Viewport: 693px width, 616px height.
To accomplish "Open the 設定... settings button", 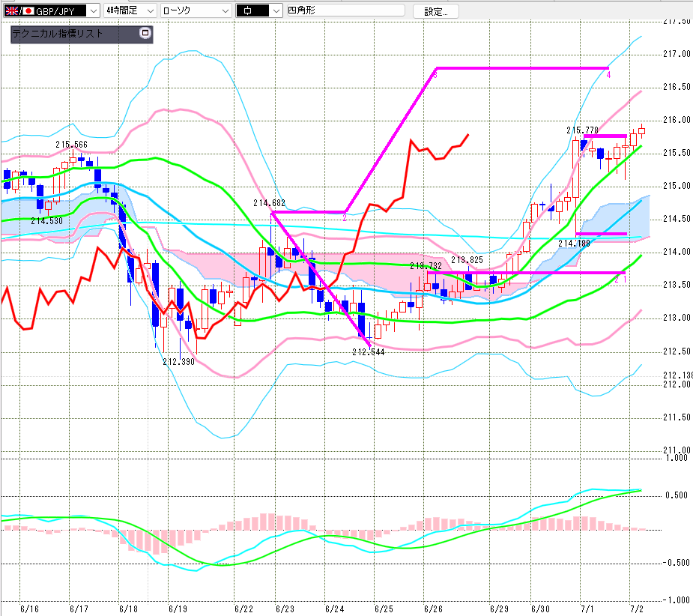I will coord(436,11).
